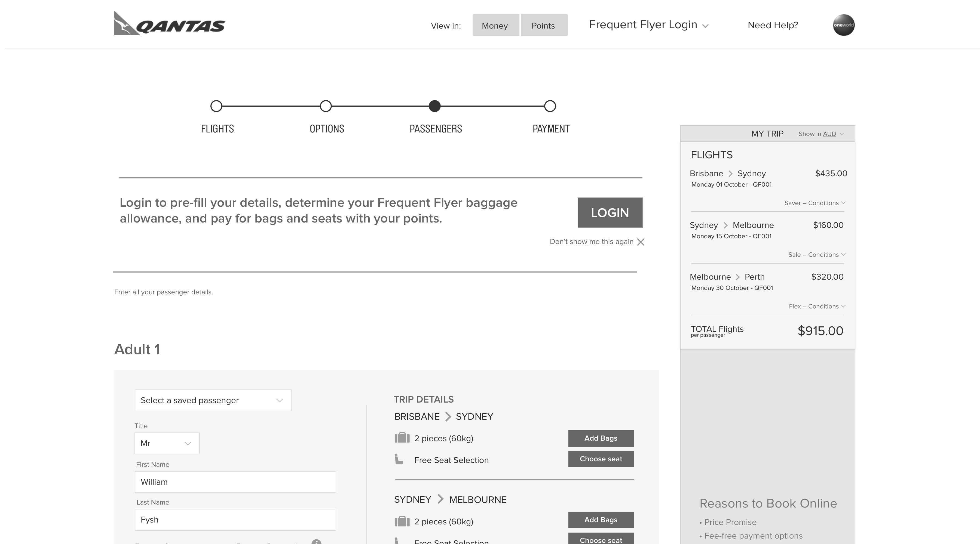Dismiss login prompt with the X icon

(x=641, y=242)
